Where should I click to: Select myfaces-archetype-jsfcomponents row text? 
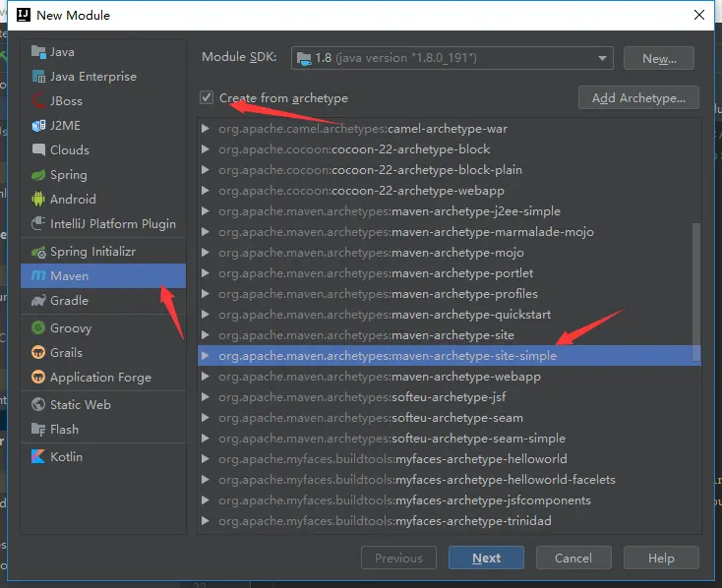404,500
